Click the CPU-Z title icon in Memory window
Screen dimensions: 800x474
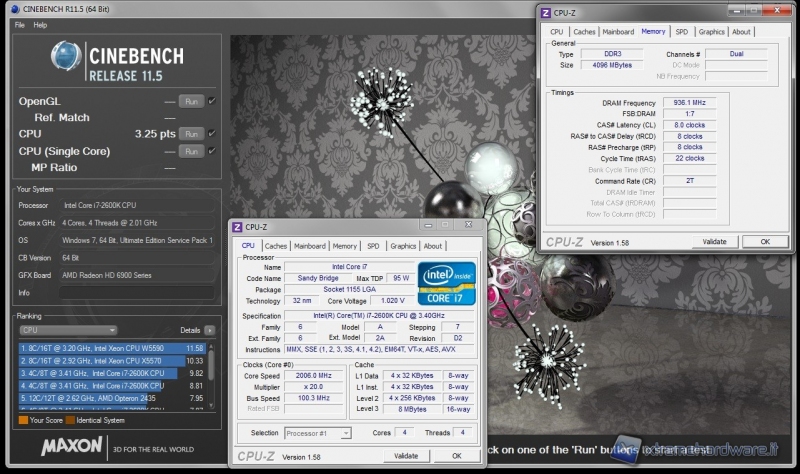click(x=545, y=13)
